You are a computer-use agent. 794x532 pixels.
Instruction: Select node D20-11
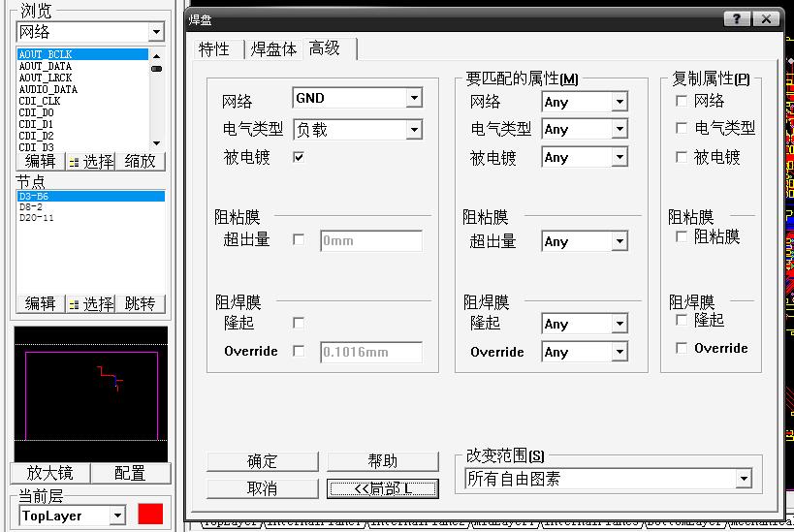click(91, 218)
